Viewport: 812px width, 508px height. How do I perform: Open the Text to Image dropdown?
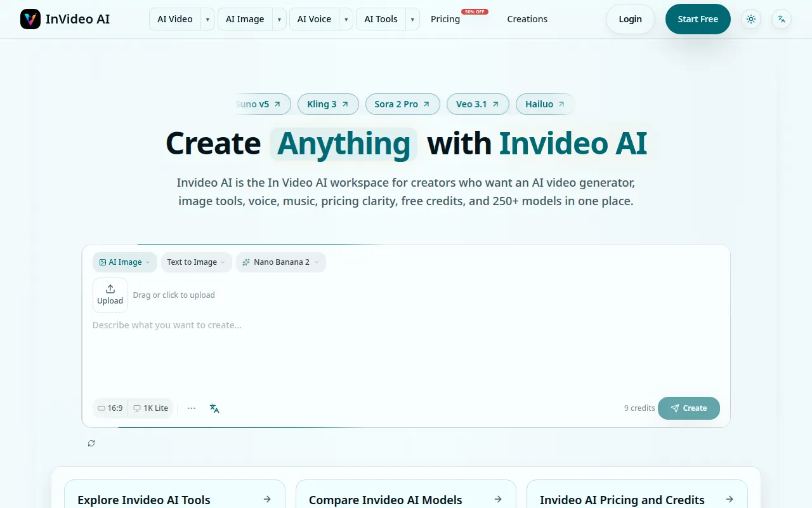(x=196, y=262)
